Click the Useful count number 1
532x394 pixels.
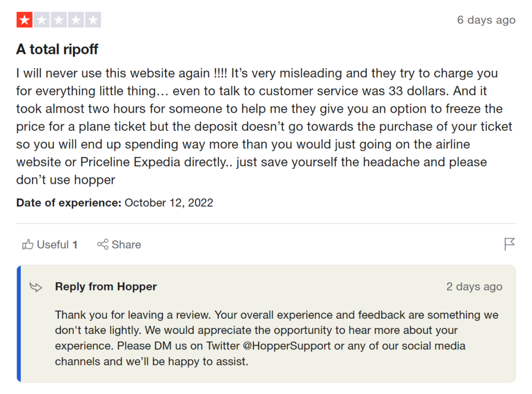75,245
